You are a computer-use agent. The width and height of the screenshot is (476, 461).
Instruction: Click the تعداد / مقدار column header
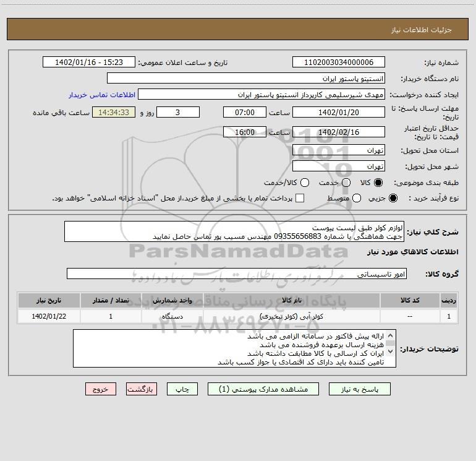click(111, 300)
